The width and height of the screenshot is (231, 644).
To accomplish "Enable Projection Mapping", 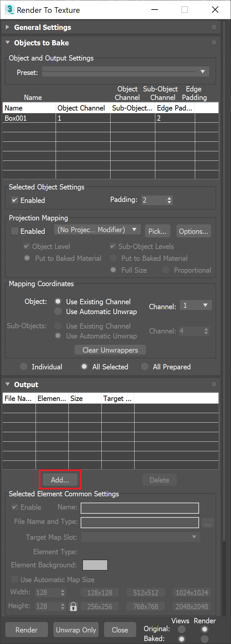I will pyautogui.click(x=15, y=231).
